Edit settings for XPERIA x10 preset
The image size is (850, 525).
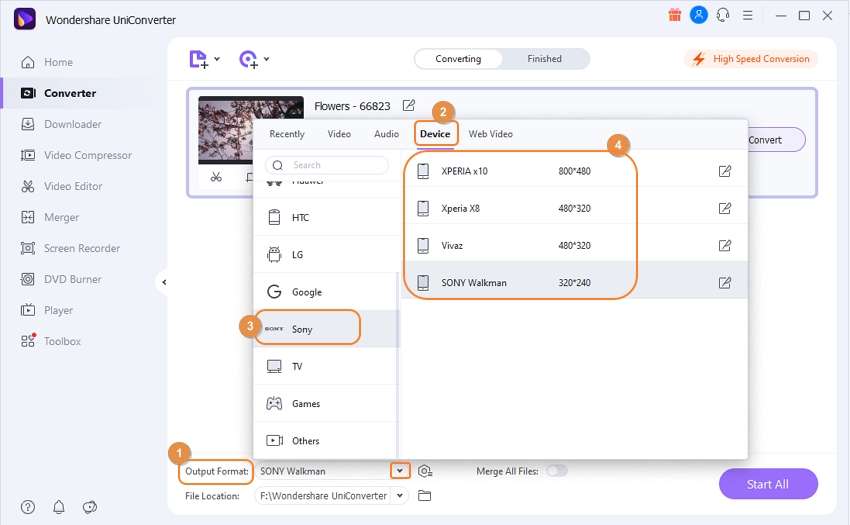point(725,171)
